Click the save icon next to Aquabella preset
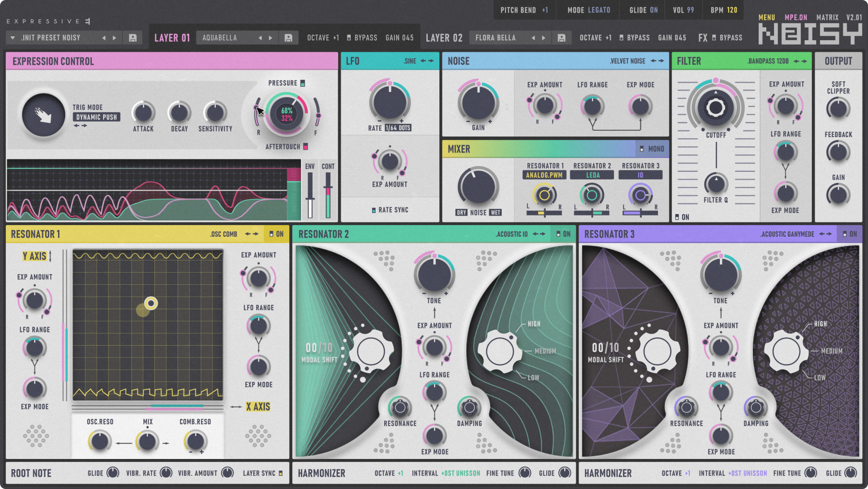Image resolution: width=868 pixels, height=489 pixels. pyautogui.click(x=289, y=37)
